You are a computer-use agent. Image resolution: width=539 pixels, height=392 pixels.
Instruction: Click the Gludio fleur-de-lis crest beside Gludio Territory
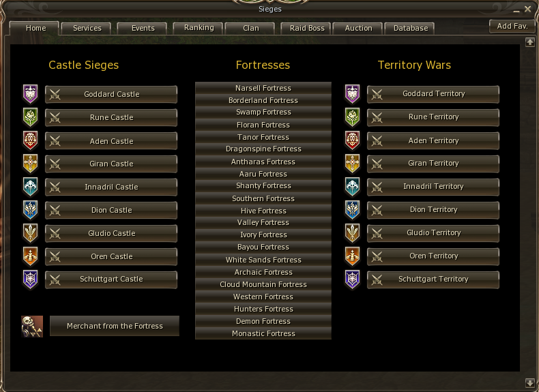pyautogui.click(x=352, y=233)
